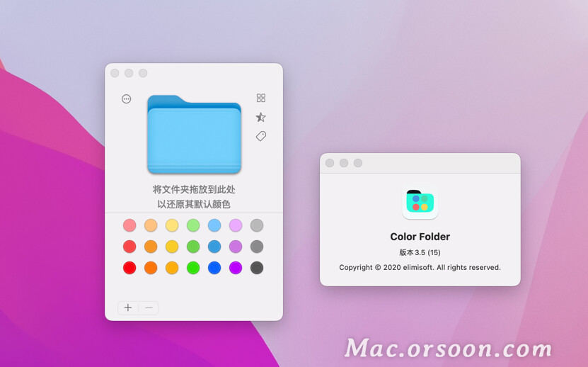
Task: Choose the light orange swatch
Action: (x=151, y=225)
